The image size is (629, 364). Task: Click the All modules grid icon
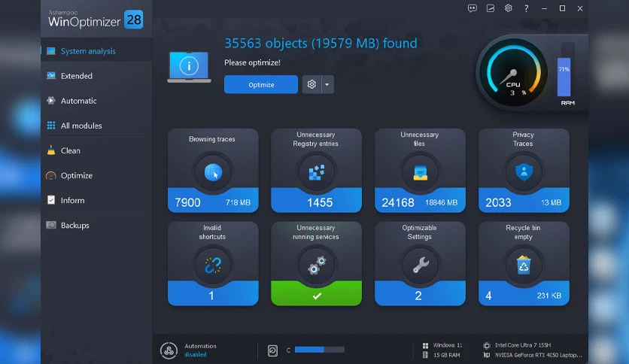(51, 126)
